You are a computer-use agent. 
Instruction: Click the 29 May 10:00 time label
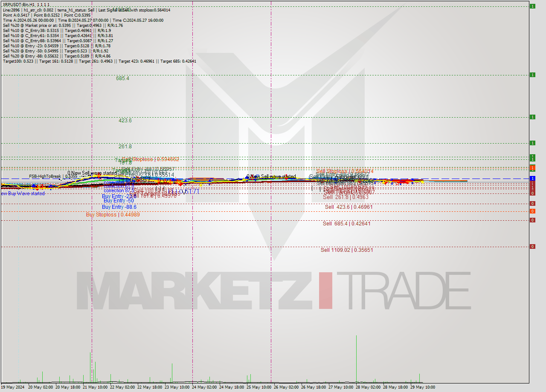pyautogui.click(x=423, y=387)
